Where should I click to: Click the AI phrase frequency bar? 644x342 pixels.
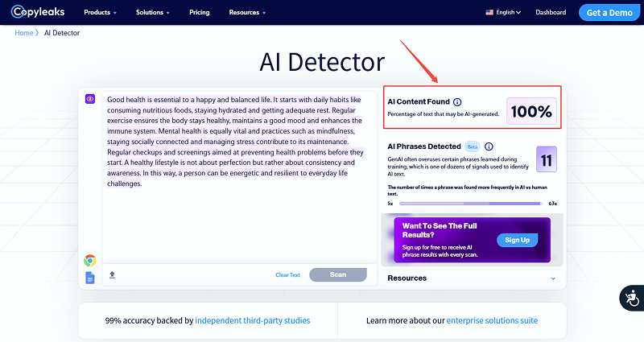[x=472, y=204]
